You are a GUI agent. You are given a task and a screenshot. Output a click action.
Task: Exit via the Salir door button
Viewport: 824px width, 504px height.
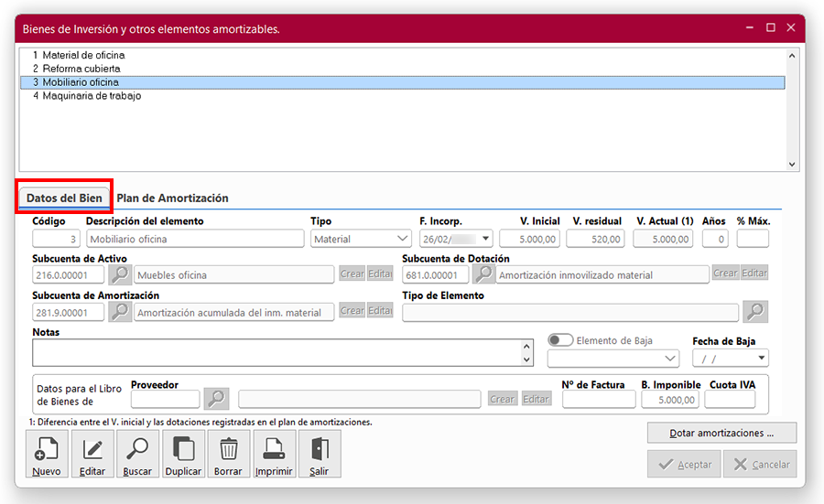(319, 455)
